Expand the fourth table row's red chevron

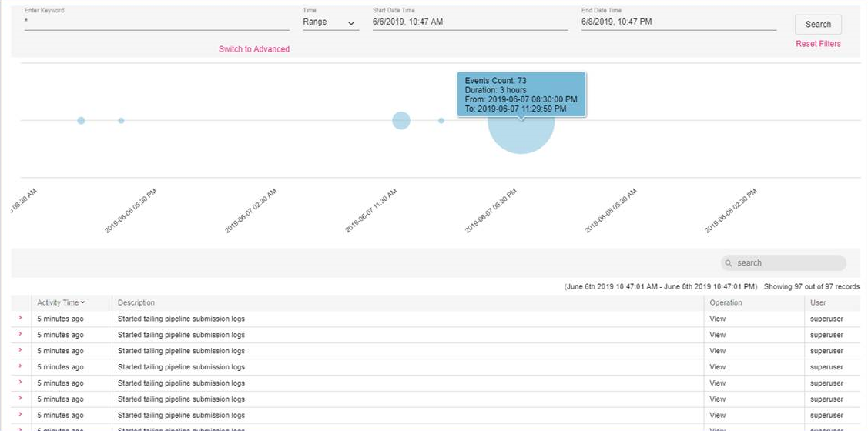point(21,366)
